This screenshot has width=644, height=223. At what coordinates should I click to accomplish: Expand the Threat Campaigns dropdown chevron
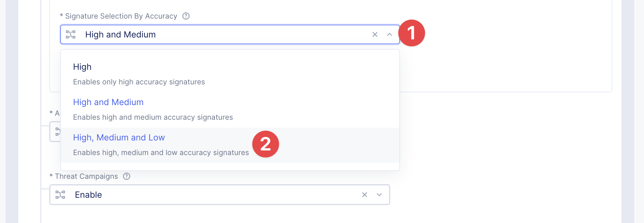coord(379,195)
